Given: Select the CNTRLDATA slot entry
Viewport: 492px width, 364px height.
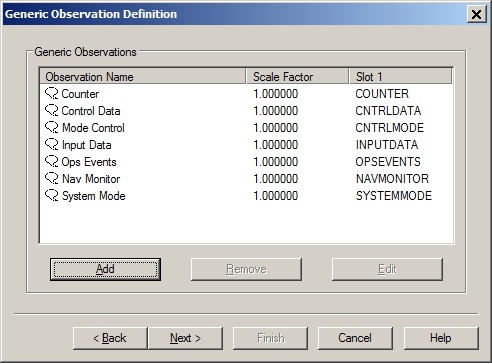Looking at the screenshot, I should [388, 111].
